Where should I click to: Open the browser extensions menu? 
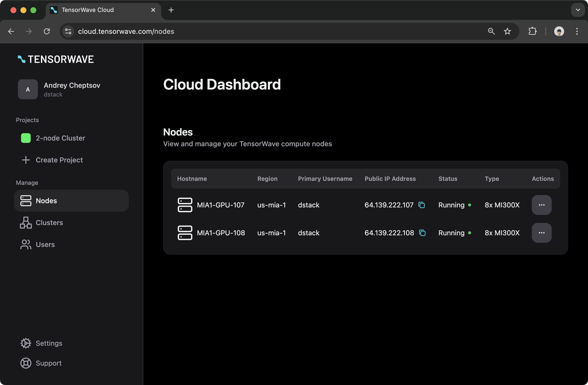point(533,31)
